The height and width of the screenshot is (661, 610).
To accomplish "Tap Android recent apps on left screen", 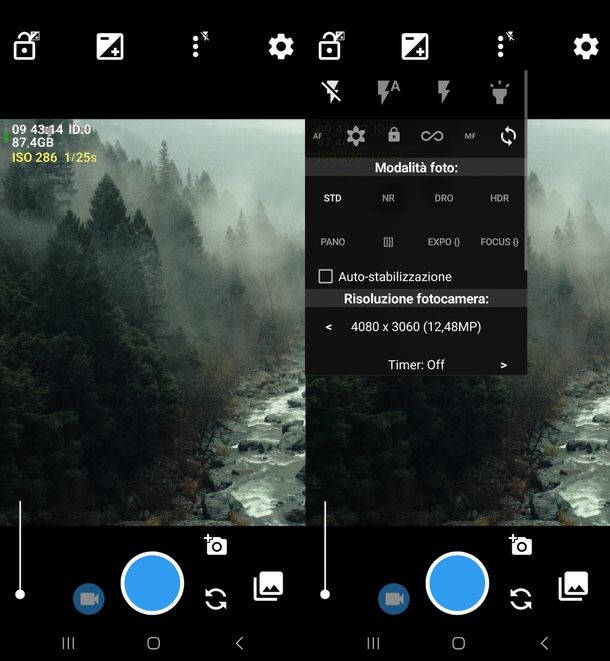I will 68,643.
